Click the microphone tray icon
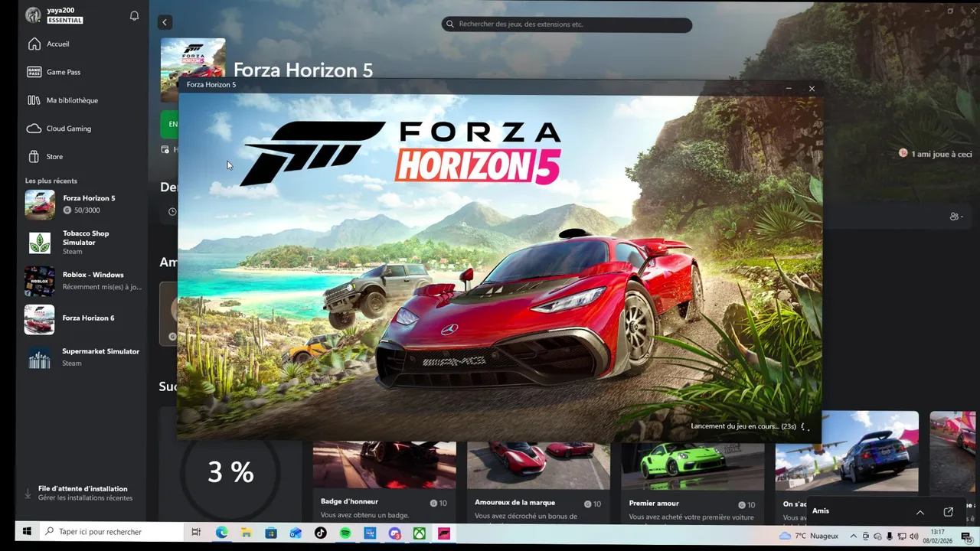Screen dimensions: 980x551 coord(889,536)
